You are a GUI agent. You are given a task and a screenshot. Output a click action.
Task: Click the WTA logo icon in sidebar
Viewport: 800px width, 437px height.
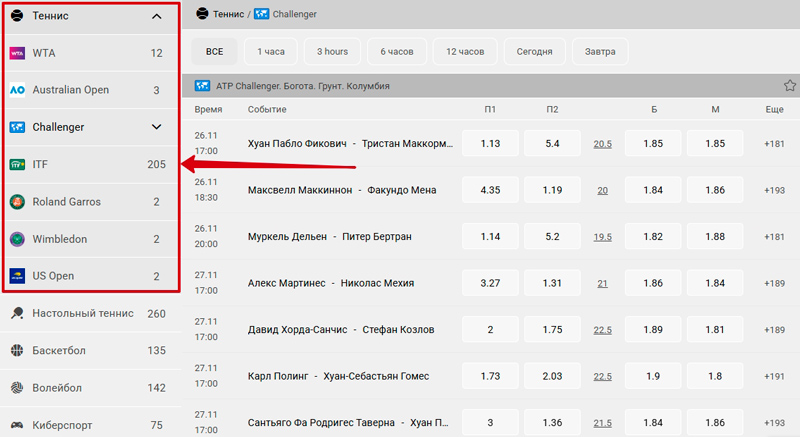17,53
